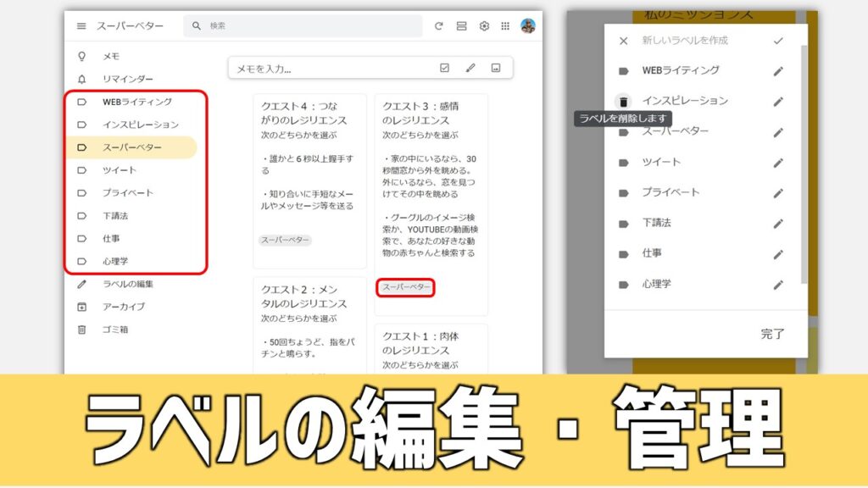Image resolution: width=868 pixels, height=488 pixels.
Task: Click the label dialog scrollbar
Action: [804, 165]
